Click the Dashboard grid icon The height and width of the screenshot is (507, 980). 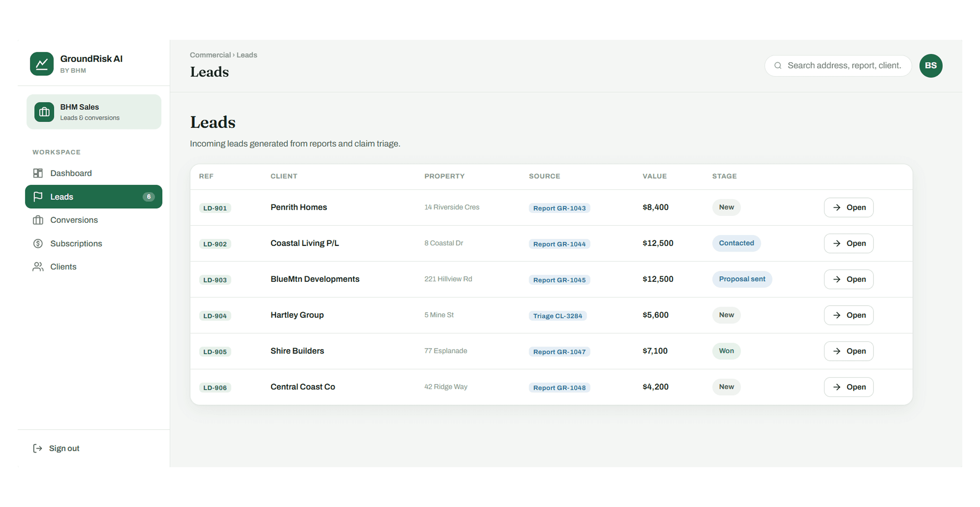click(x=38, y=173)
